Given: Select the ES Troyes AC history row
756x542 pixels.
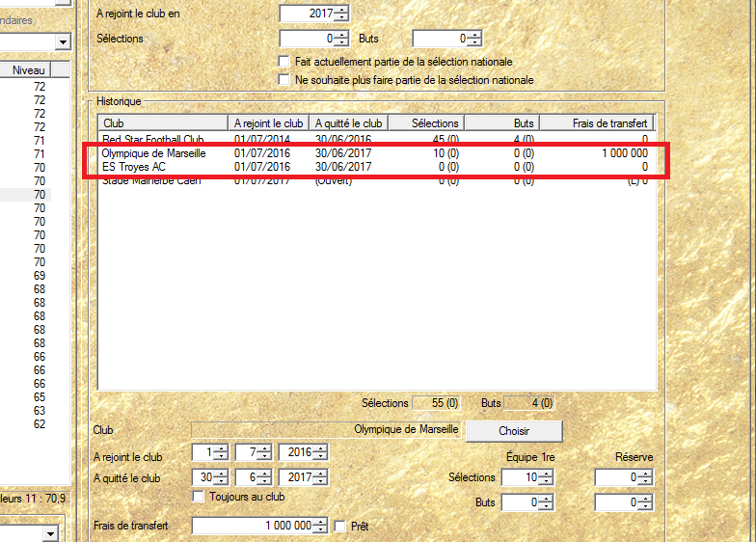Looking at the screenshot, I should click(376, 167).
